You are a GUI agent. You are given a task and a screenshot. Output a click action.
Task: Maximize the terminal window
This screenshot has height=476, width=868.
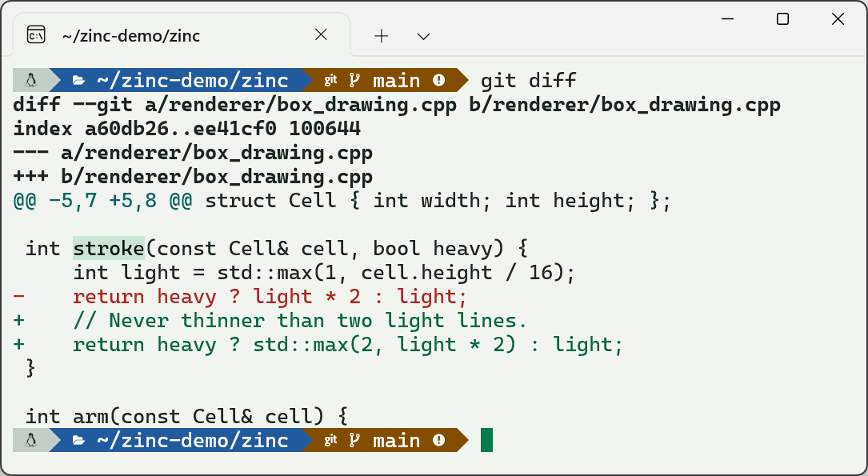[x=782, y=19]
